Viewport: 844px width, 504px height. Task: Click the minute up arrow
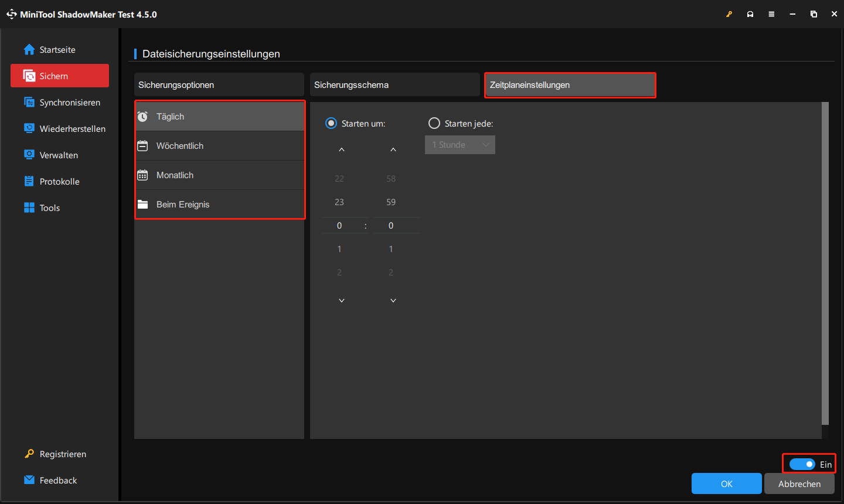tap(393, 149)
